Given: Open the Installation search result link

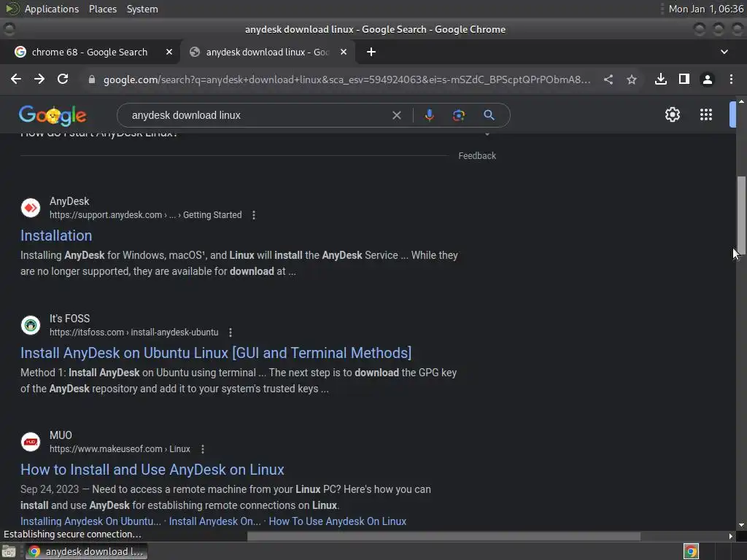Looking at the screenshot, I should 56,236.
